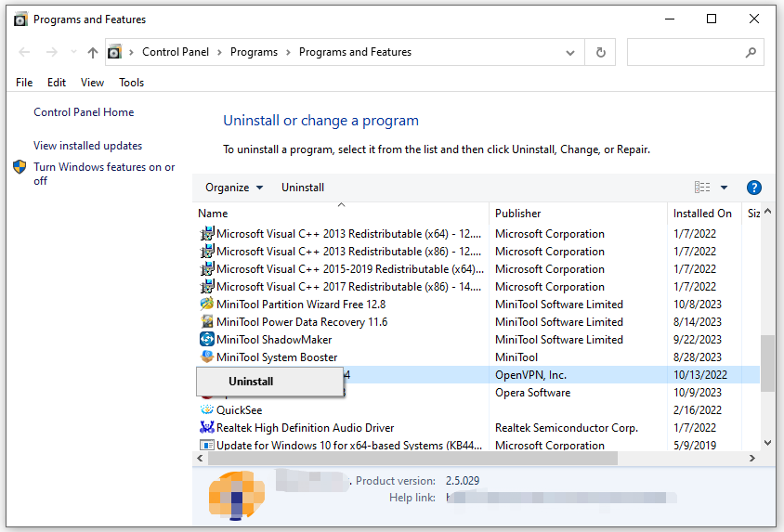Open View installed updates link
This screenshot has width=784, height=532.
click(87, 146)
